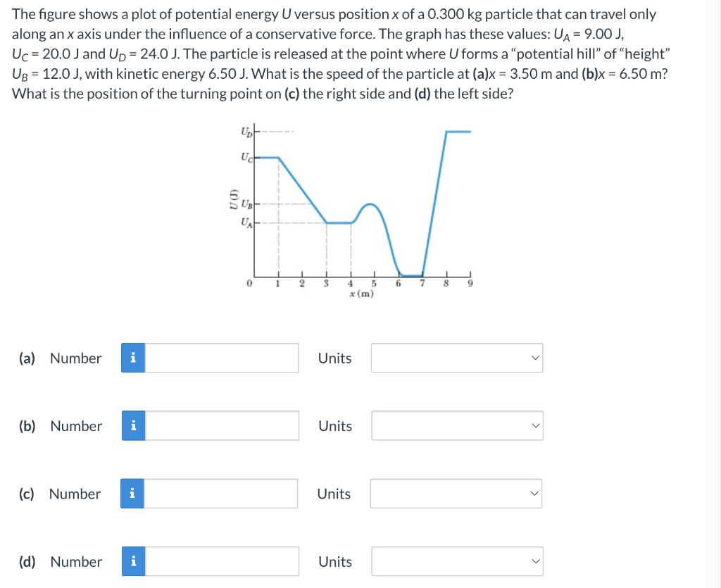This screenshot has height=588, width=721.
Task: Click inside the Number field for part (a)
Action: pos(222,358)
